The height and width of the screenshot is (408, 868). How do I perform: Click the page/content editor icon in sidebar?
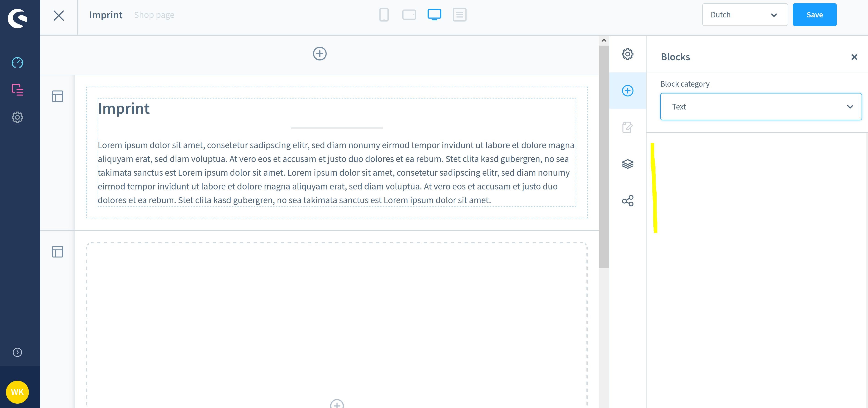pyautogui.click(x=18, y=90)
